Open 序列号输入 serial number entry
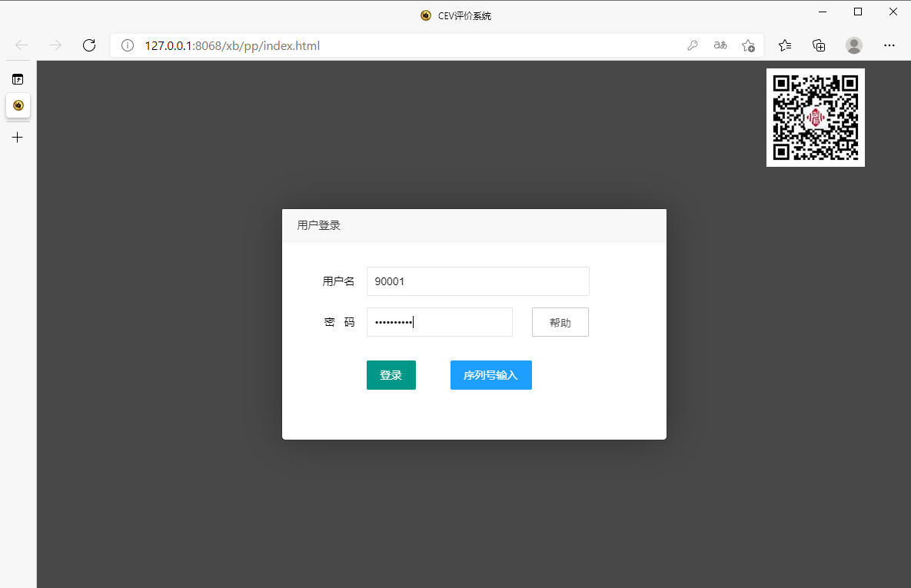911x588 pixels. [490, 375]
